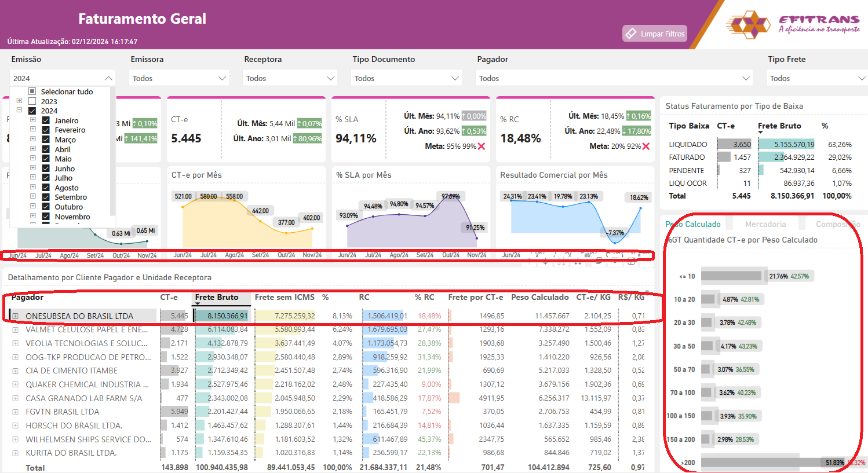Sort by the Frete sem ICMS column

tap(285, 297)
